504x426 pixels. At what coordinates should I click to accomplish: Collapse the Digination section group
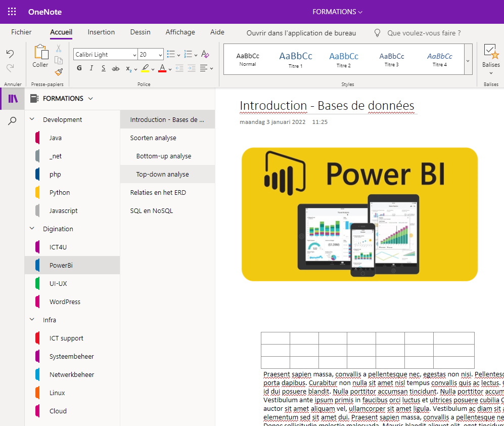pos(32,229)
